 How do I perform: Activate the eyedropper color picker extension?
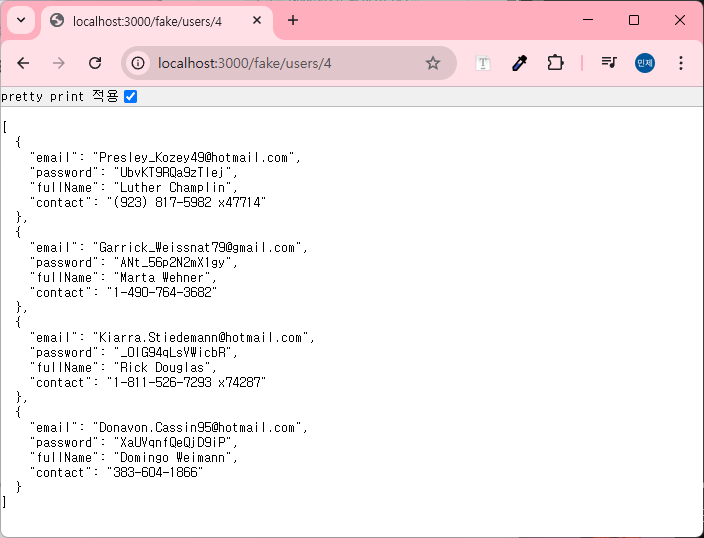coord(519,63)
